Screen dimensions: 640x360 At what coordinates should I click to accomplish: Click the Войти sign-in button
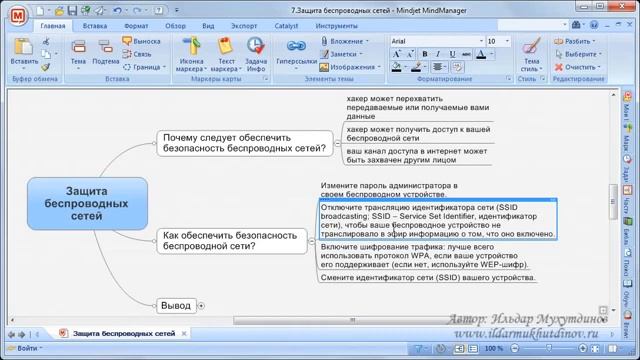click(25, 348)
